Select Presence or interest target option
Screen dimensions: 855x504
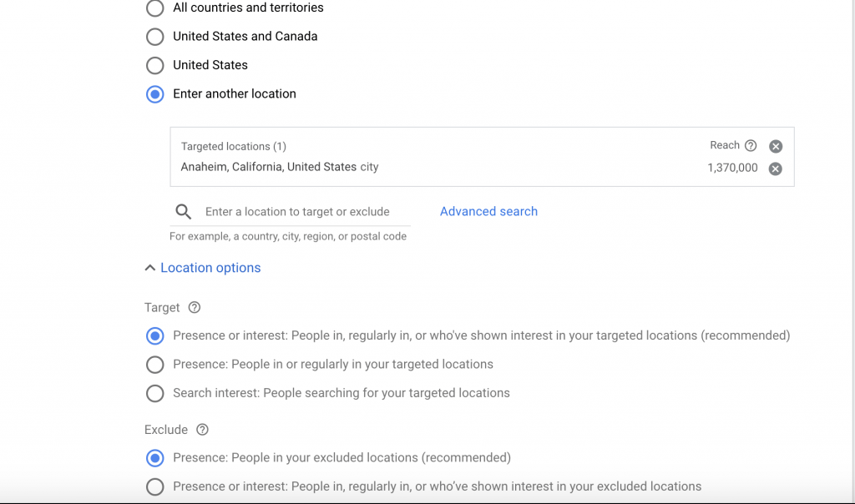[154, 335]
